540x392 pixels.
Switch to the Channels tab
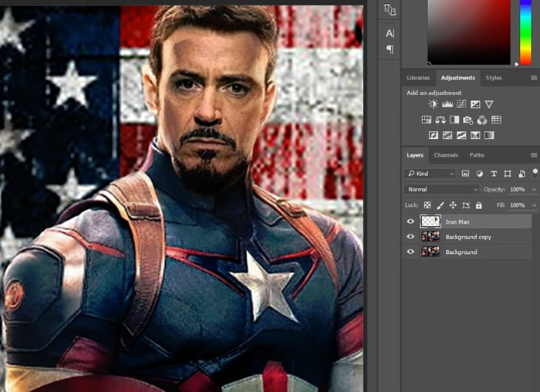[446, 155]
